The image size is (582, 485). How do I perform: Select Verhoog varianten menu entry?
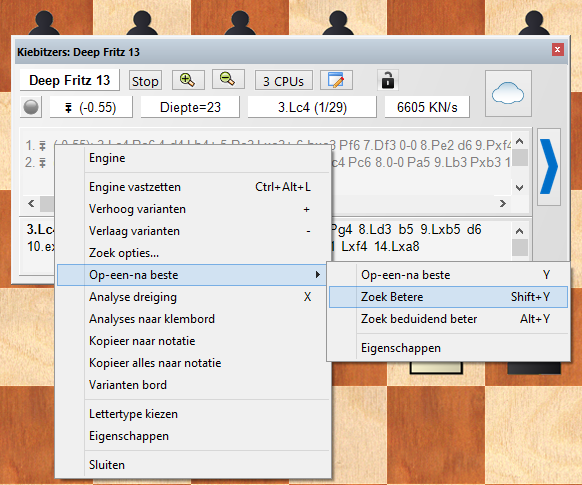tap(193, 209)
